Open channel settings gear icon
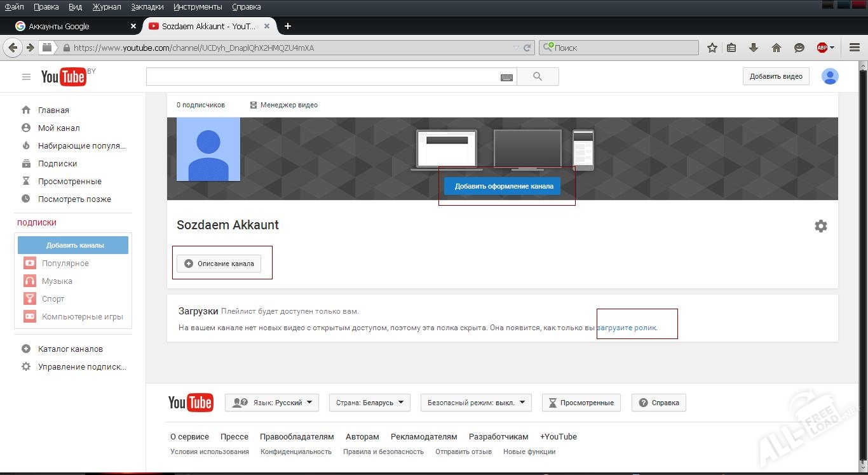Image resolution: width=868 pixels, height=475 pixels. click(820, 226)
